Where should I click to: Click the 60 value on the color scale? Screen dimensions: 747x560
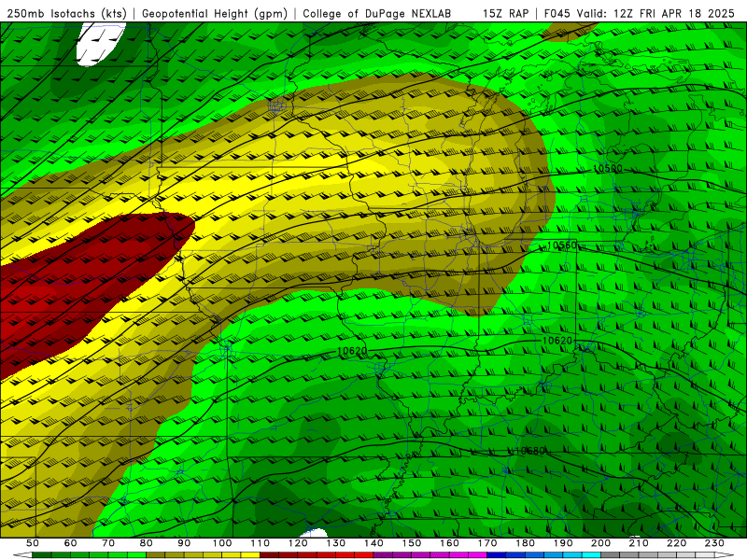(x=70, y=543)
